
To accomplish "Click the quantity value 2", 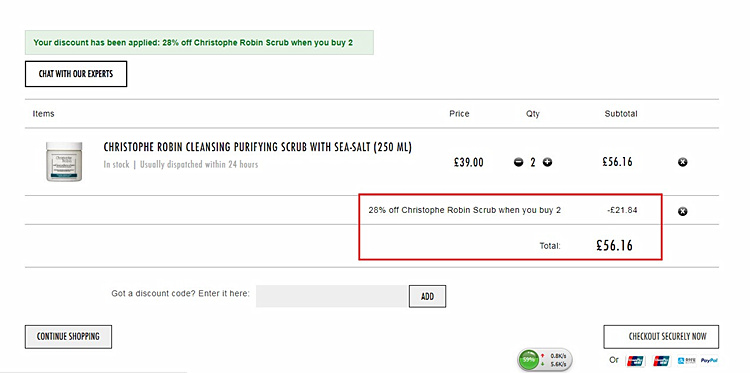I will click(x=533, y=163).
